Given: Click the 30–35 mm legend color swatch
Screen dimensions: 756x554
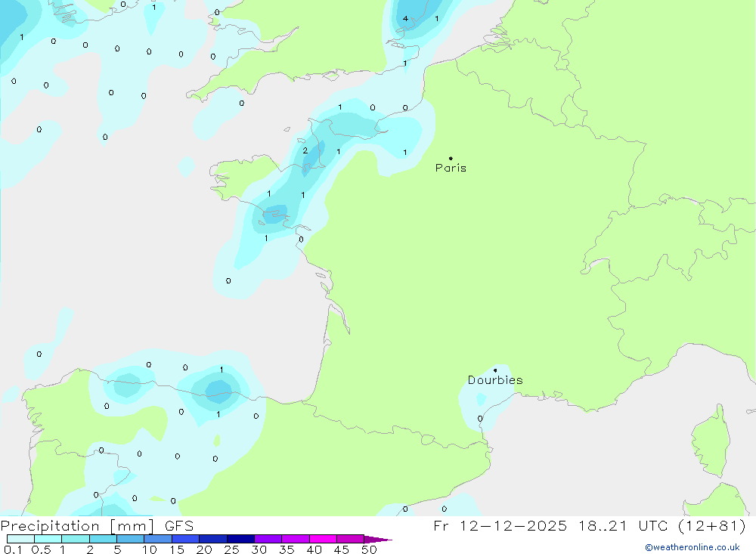Looking at the screenshot, I should (268, 539).
